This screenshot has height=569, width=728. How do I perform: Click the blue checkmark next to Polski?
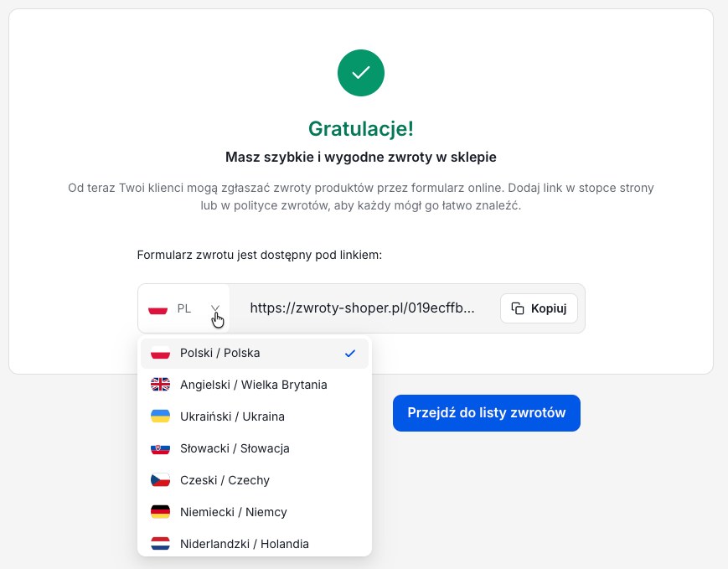coord(350,354)
